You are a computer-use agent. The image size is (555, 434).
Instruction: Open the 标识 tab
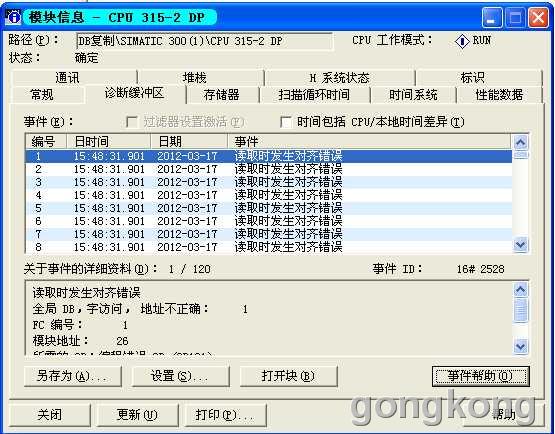(479, 78)
